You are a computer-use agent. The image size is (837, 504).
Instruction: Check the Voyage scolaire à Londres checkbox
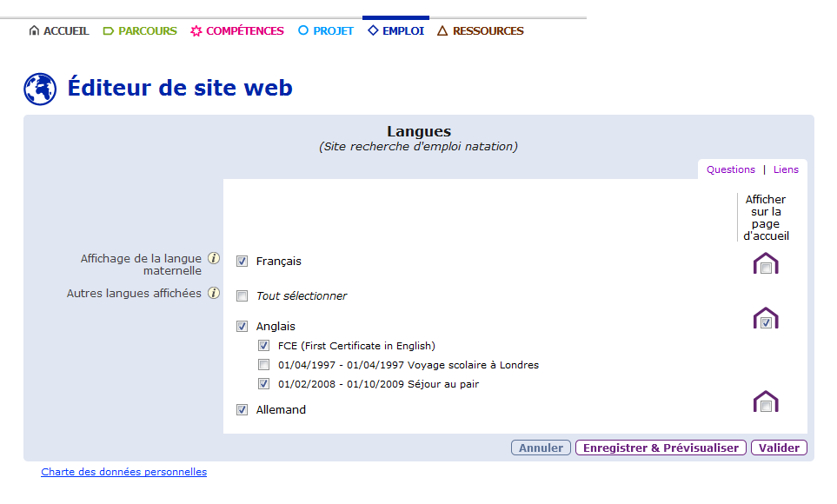(263, 365)
